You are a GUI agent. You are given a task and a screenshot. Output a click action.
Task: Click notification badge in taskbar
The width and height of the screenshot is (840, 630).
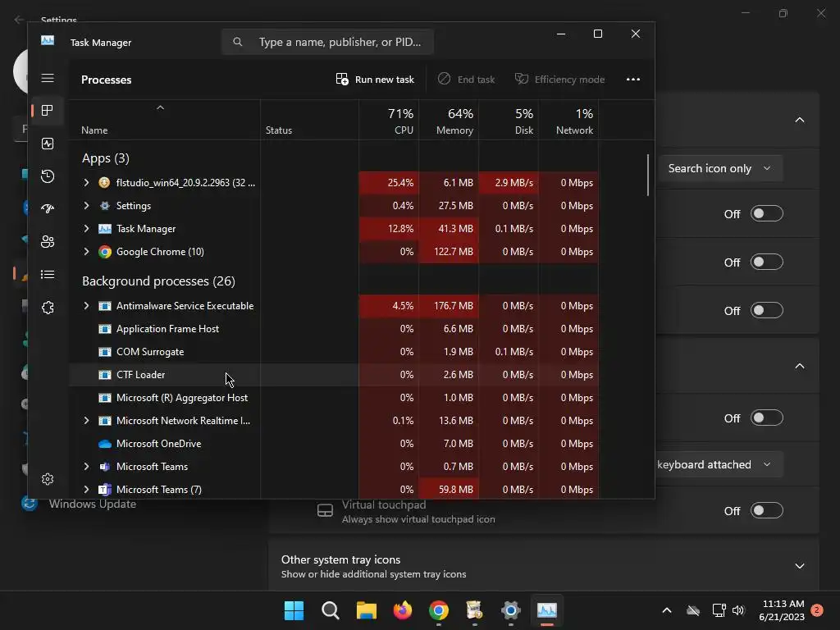pos(817,610)
